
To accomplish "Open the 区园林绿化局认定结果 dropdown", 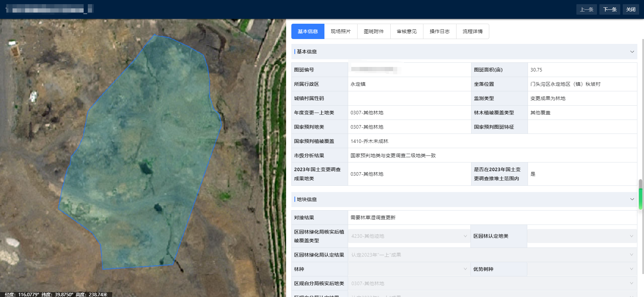I will coord(492,255).
